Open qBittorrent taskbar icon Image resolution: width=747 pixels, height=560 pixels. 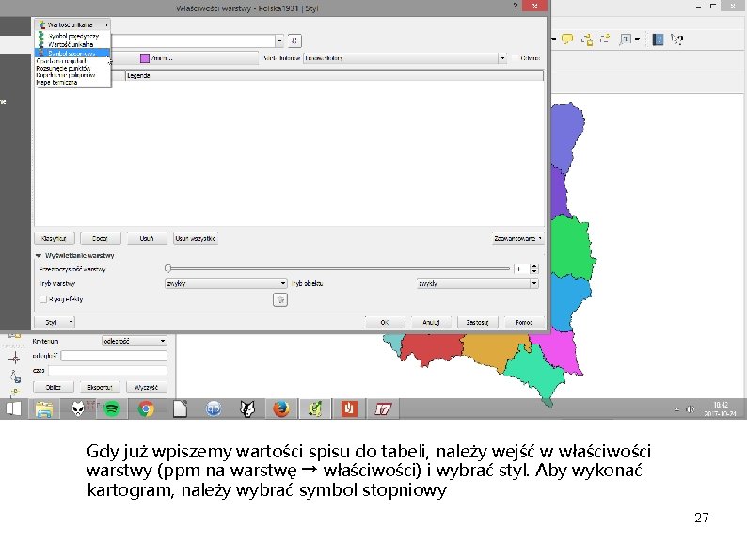[x=214, y=408]
